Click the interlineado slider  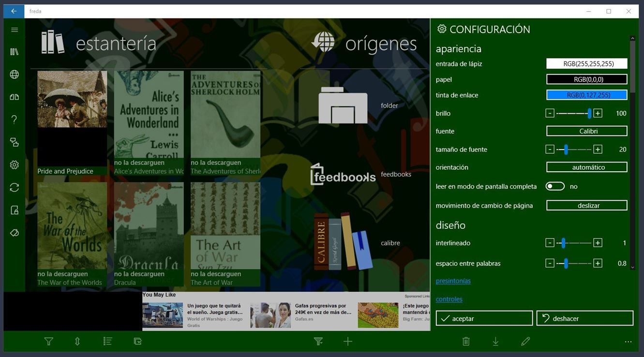click(574, 243)
